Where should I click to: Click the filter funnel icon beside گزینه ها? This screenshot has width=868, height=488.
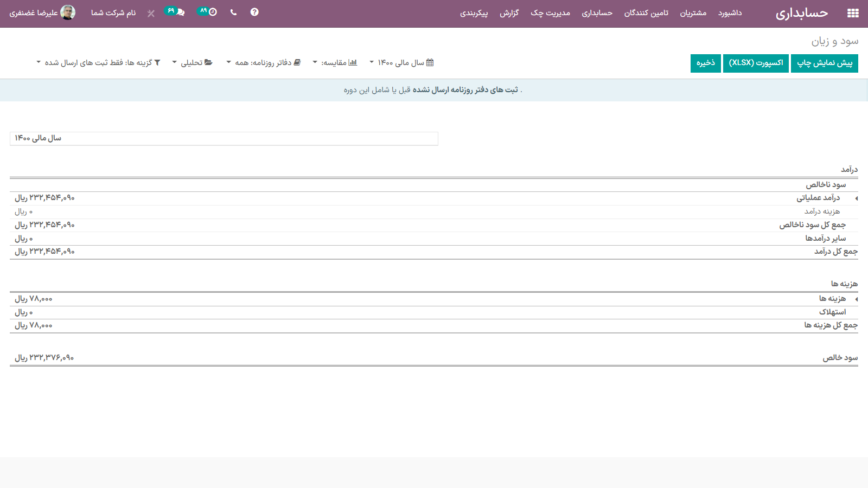coord(157,62)
